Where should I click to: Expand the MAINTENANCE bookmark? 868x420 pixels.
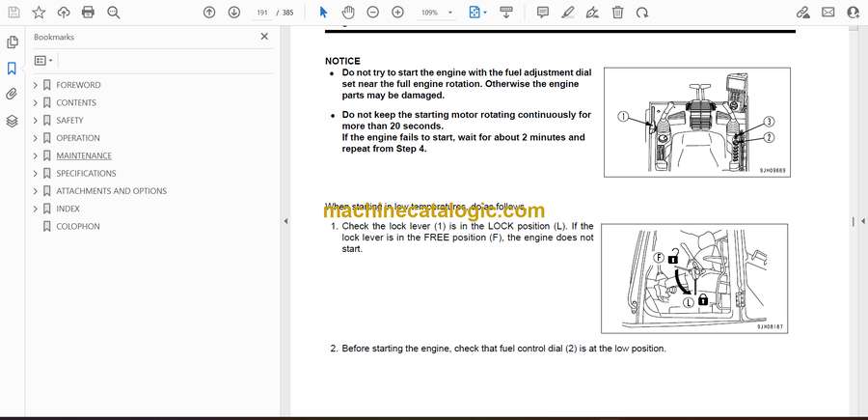click(x=36, y=155)
